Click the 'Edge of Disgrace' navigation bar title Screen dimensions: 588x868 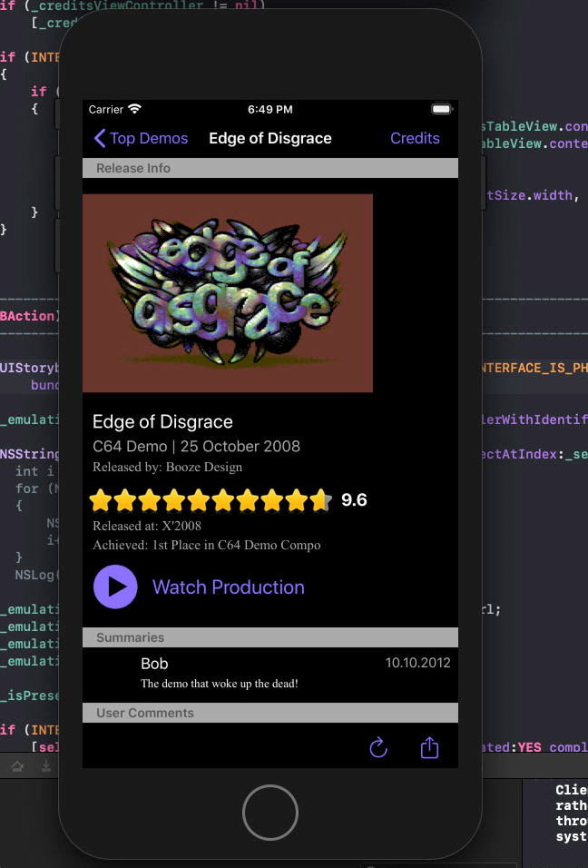(x=269, y=138)
